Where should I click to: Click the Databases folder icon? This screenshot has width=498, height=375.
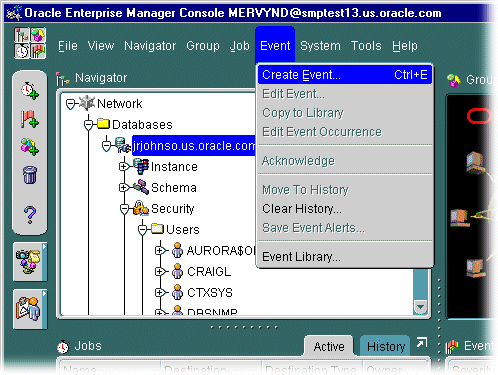pos(104,124)
